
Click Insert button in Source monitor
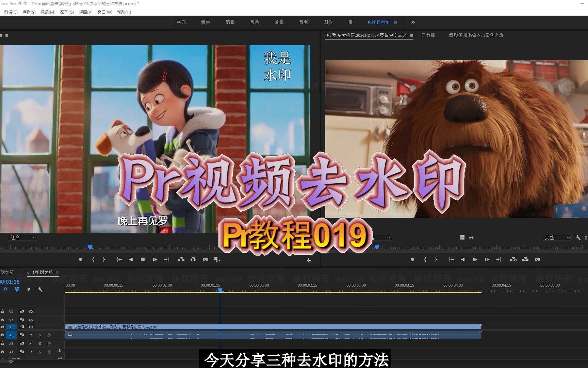click(x=513, y=260)
